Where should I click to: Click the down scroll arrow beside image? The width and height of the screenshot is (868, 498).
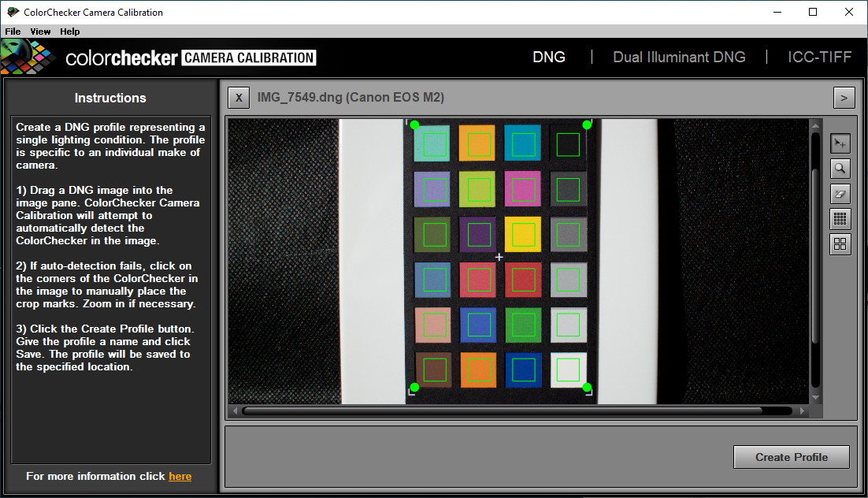[x=815, y=398]
